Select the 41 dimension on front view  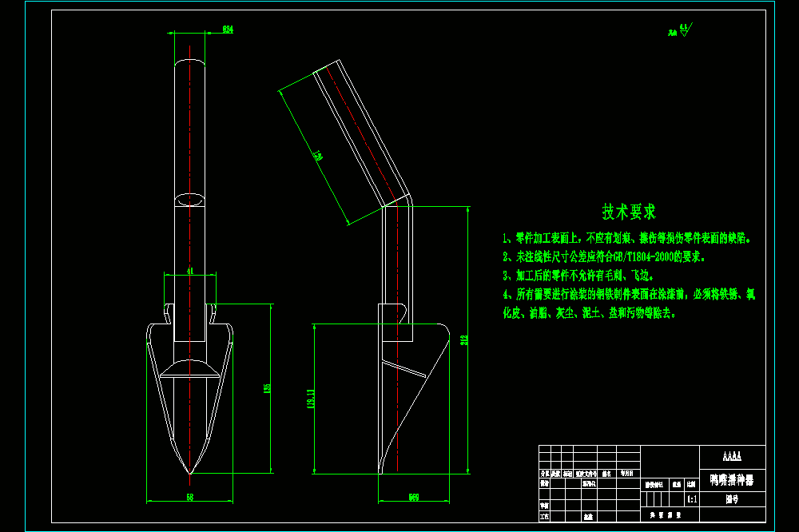(x=190, y=271)
